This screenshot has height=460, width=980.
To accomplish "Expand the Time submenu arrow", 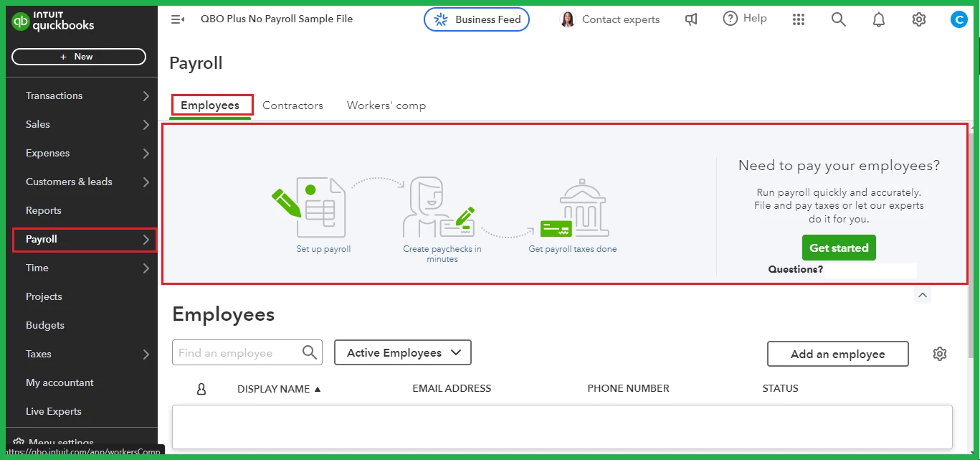I will 146,268.
